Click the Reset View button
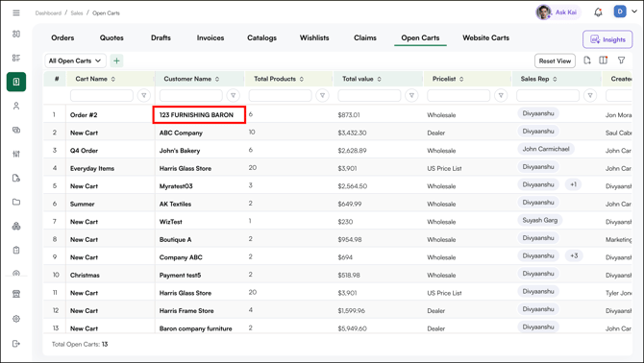Screen dimensions: 644x363 [x=555, y=60]
